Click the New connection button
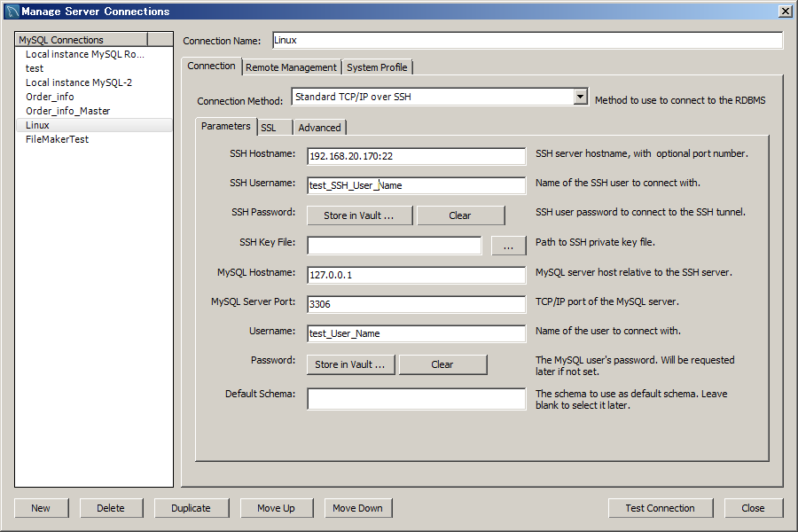Screen dimensions: 798x532 click(x=41, y=508)
